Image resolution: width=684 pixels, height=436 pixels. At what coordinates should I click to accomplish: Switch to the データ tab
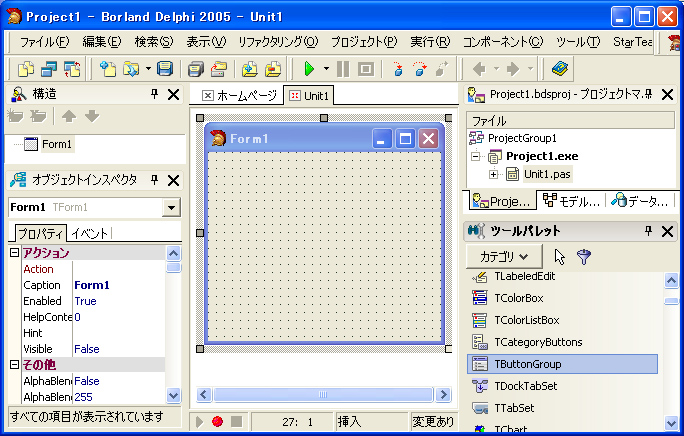pos(640,201)
